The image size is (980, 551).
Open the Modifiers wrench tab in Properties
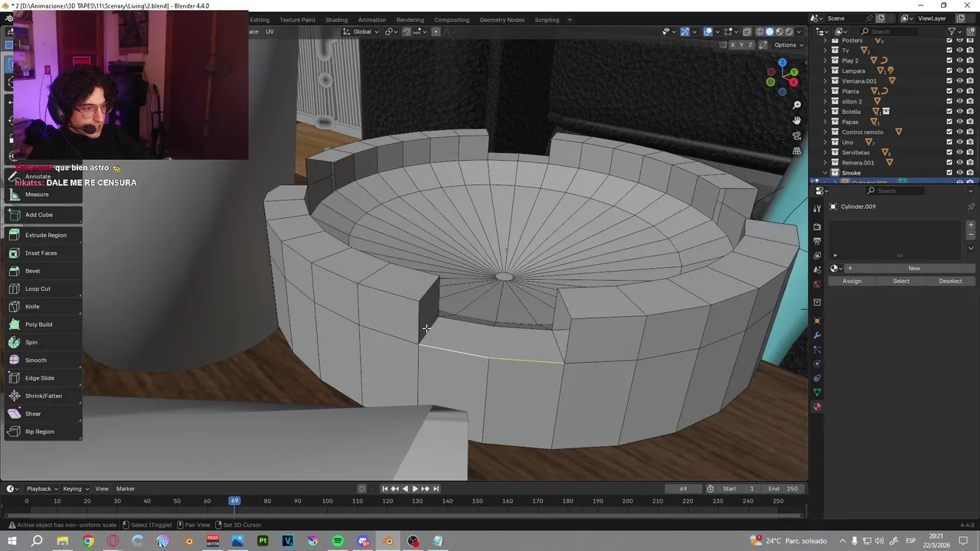(x=817, y=335)
